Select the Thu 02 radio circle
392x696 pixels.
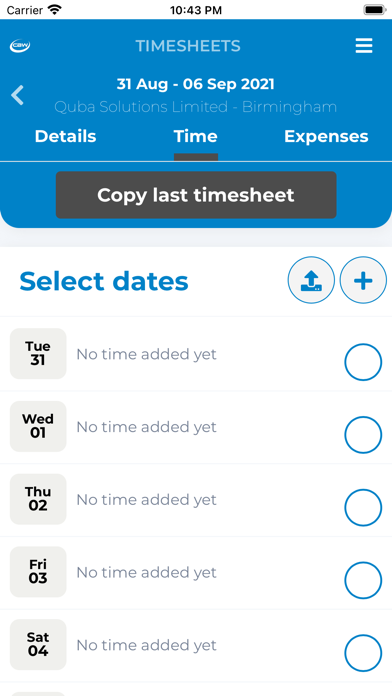point(363,508)
